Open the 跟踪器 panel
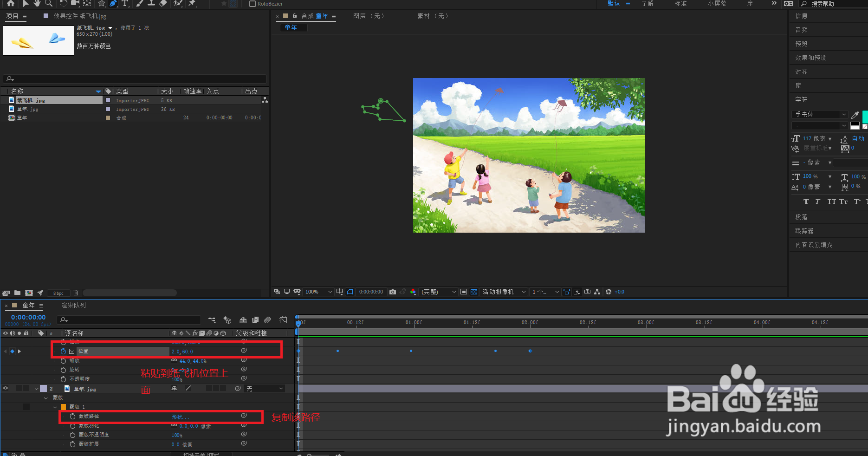Image resolution: width=868 pixels, height=456 pixels. (804, 230)
